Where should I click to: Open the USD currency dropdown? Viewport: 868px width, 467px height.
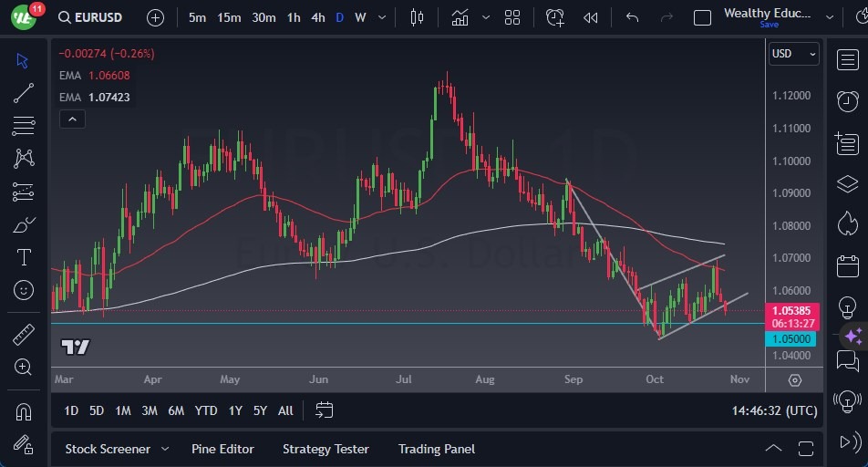click(793, 54)
